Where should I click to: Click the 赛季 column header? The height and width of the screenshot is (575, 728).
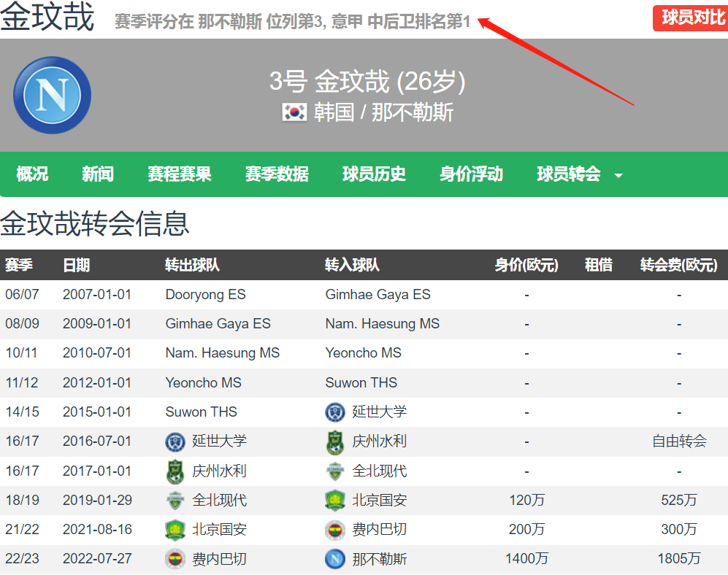coord(19,265)
